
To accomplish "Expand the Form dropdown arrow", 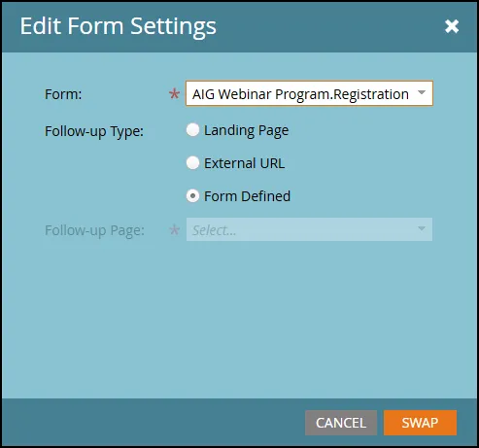I will pos(422,93).
